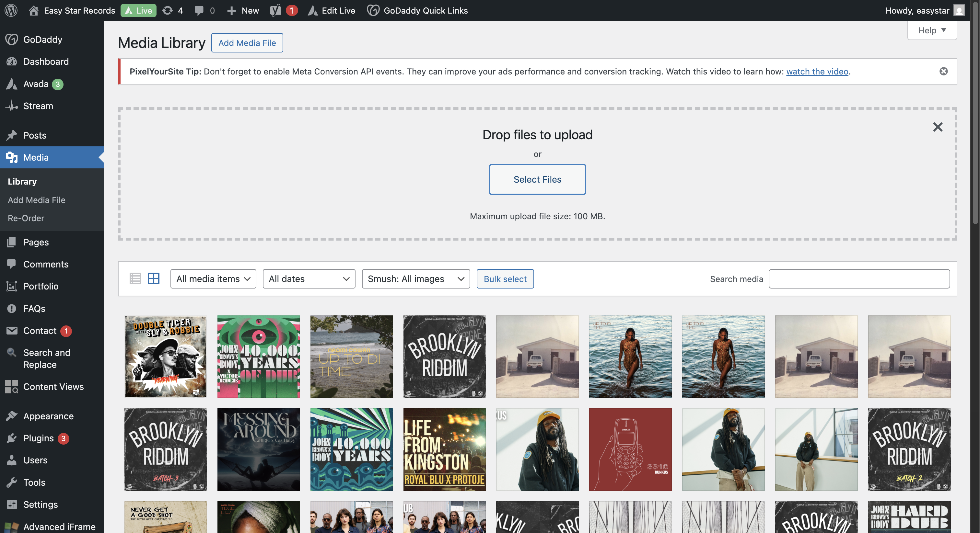Switch to grid view icon

tap(153, 279)
